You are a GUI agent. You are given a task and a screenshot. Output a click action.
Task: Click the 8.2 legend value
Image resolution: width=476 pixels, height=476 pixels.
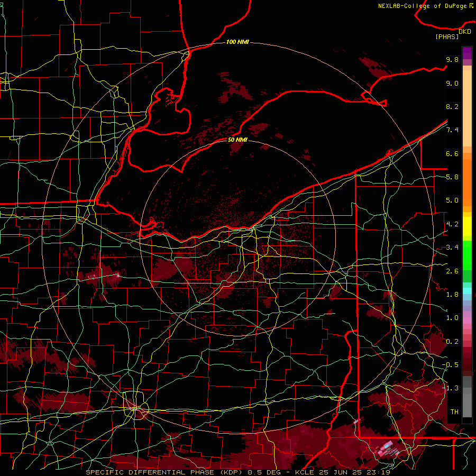(452, 107)
